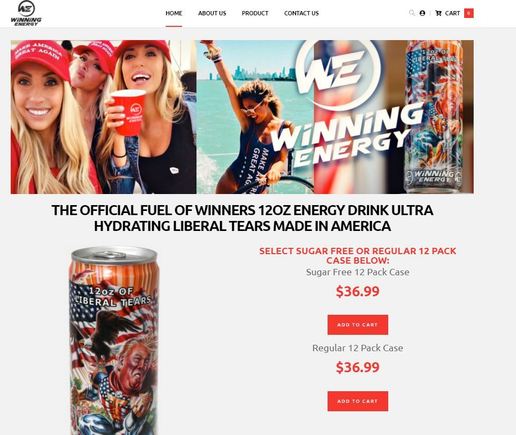Click the Official Fuel of Winners headline

242,218
